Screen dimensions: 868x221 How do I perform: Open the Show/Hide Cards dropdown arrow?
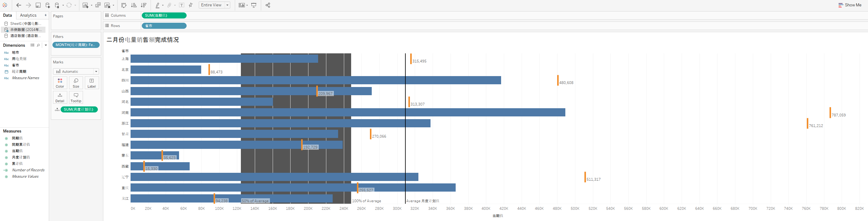click(247, 5)
